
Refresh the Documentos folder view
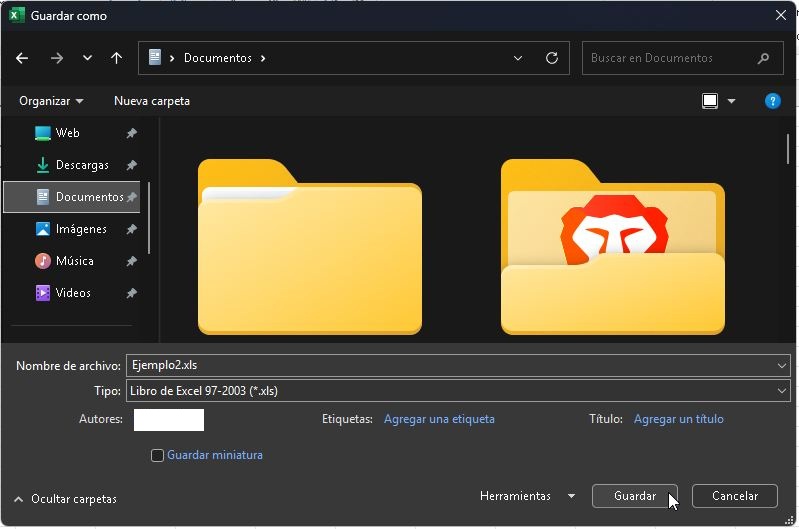(x=551, y=58)
